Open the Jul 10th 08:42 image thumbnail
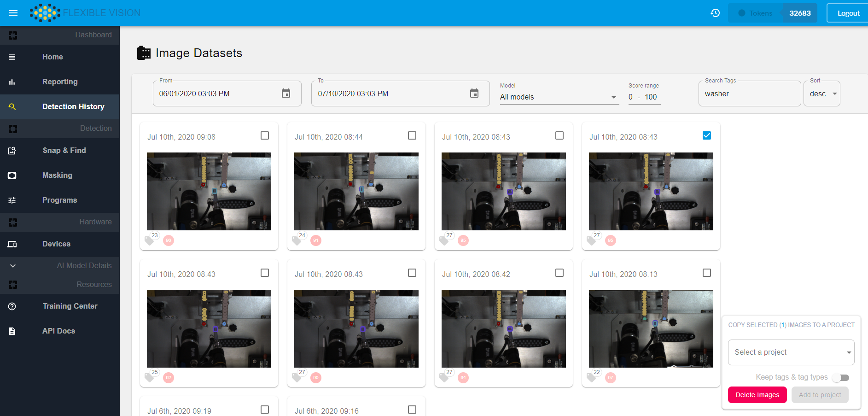The width and height of the screenshot is (868, 416). click(504, 329)
